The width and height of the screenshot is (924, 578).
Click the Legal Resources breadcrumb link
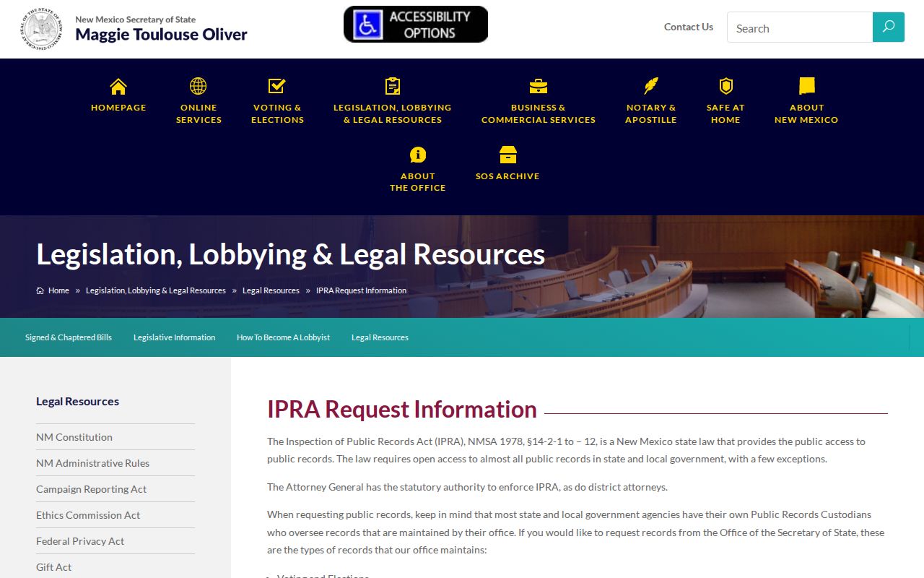pos(271,290)
